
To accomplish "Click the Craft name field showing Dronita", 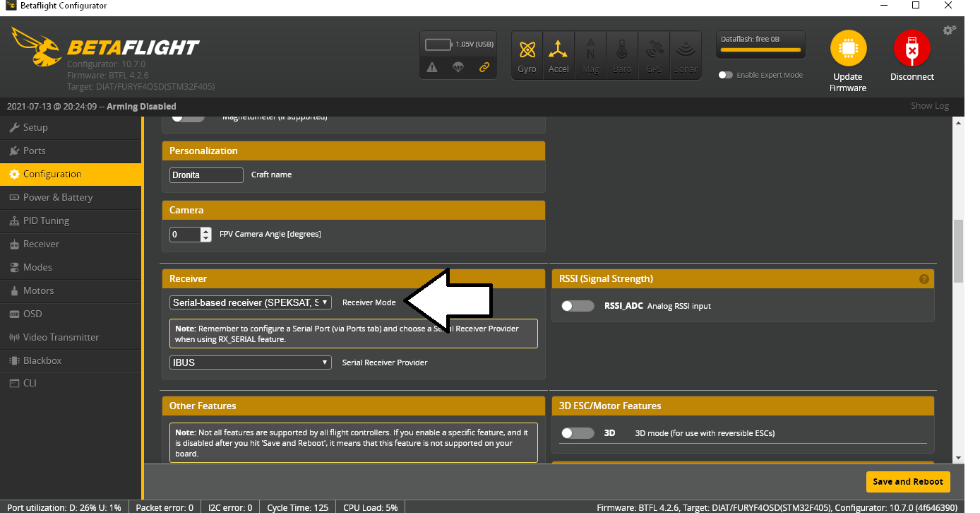I will (x=205, y=175).
